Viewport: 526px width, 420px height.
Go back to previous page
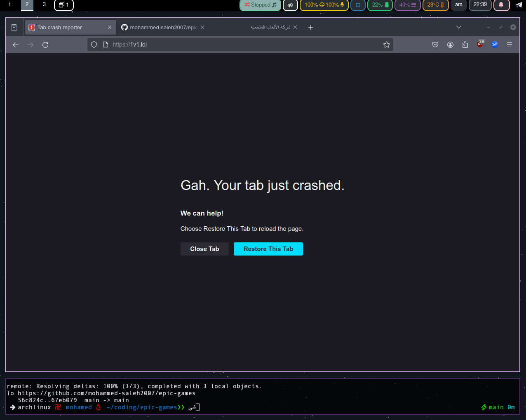click(16, 45)
